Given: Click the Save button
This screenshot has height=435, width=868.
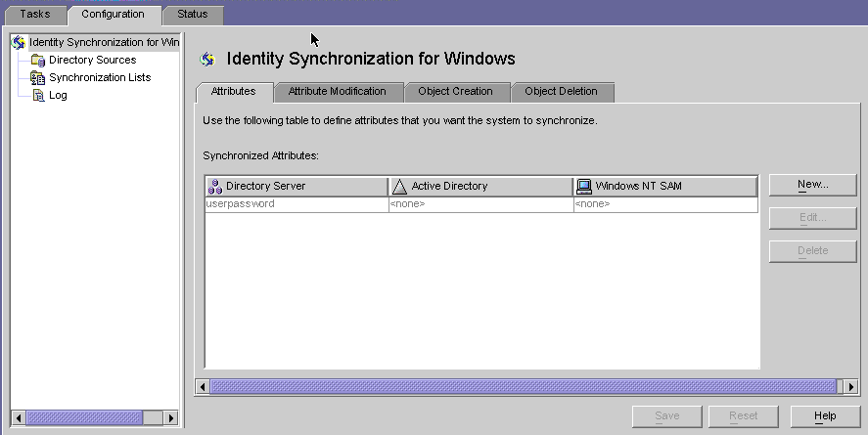Looking at the screenshot, I should click(x=667, y=416).
